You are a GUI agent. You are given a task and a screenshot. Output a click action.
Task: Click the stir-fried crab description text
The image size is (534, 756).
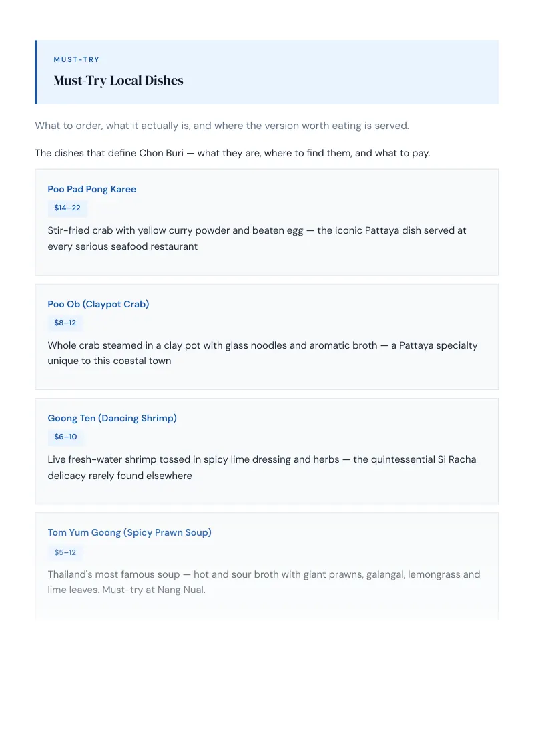[257, 238]
